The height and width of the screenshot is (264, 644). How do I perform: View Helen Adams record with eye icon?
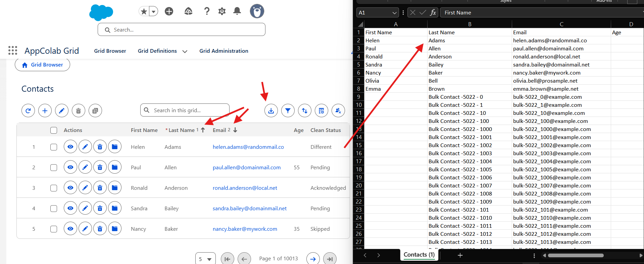point(70,147)
